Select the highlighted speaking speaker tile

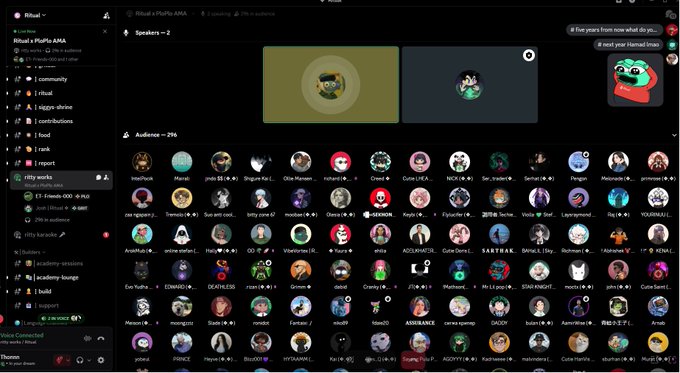[x=331, y=85]
